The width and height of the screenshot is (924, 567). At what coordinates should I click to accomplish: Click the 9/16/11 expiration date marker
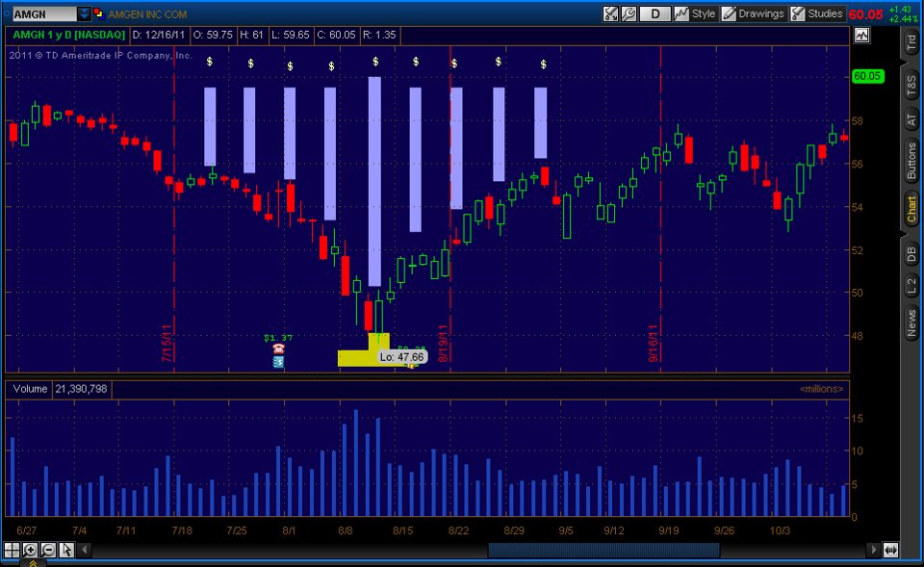[x=653, y=343]
